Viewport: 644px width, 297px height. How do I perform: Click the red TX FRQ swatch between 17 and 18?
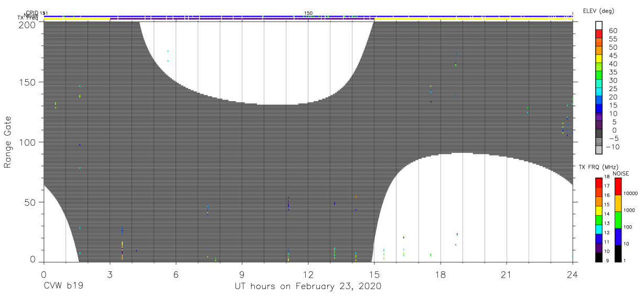coord(598,182)
